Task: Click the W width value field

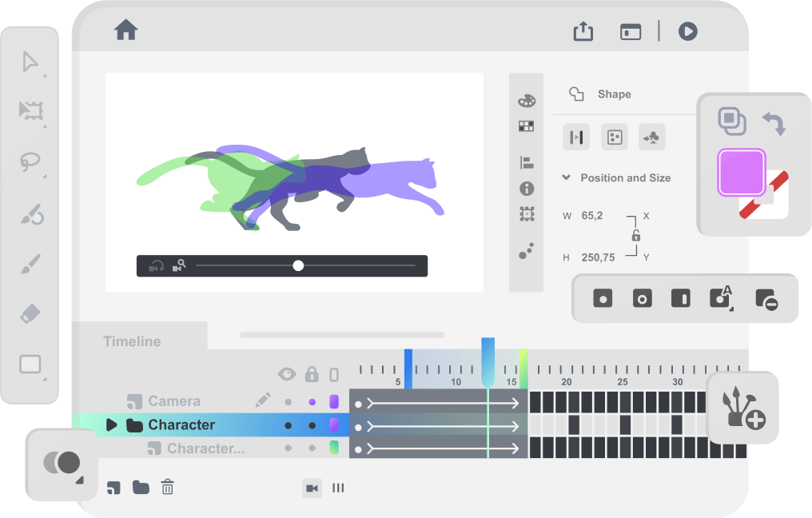Action: click(x=592, y=216)
